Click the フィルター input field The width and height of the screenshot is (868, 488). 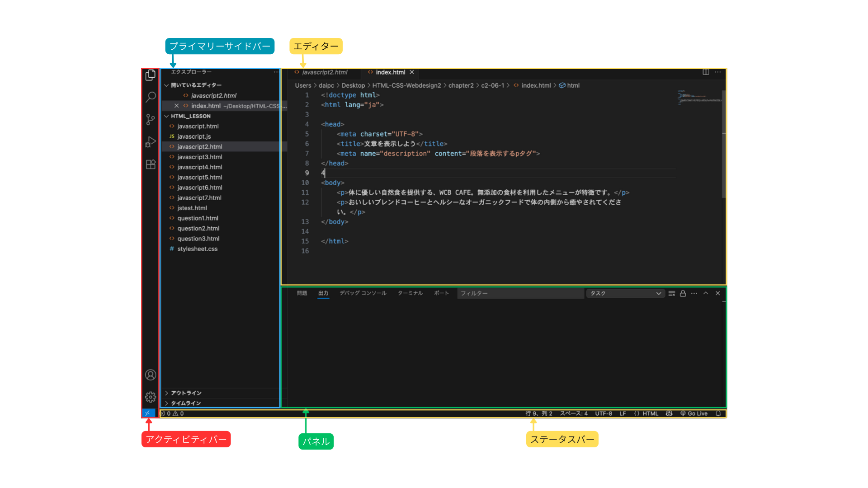tap(520, 293)
